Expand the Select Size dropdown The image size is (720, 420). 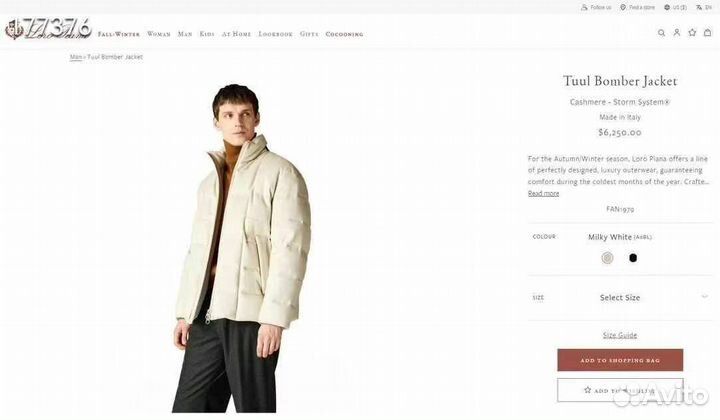pos(620,297)
